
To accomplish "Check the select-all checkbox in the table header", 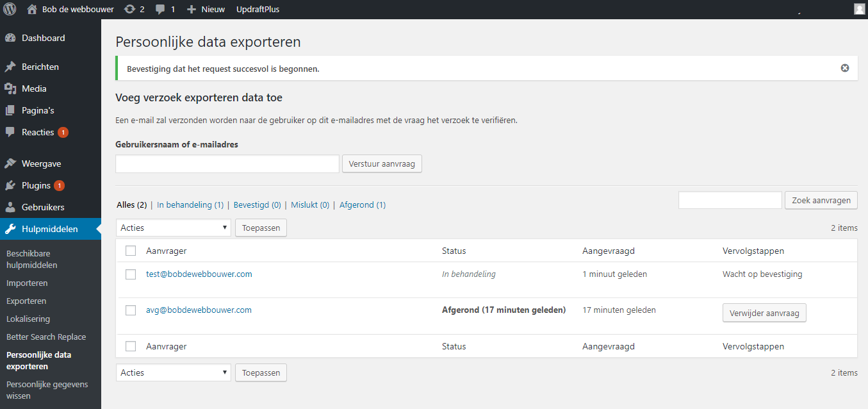I will [131, 251].
